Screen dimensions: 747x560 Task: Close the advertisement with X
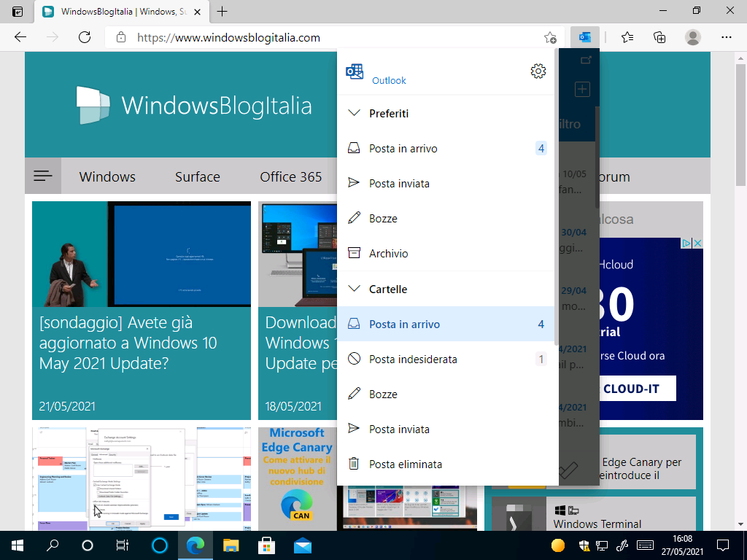pyautogui.click(x=697, y=244)
